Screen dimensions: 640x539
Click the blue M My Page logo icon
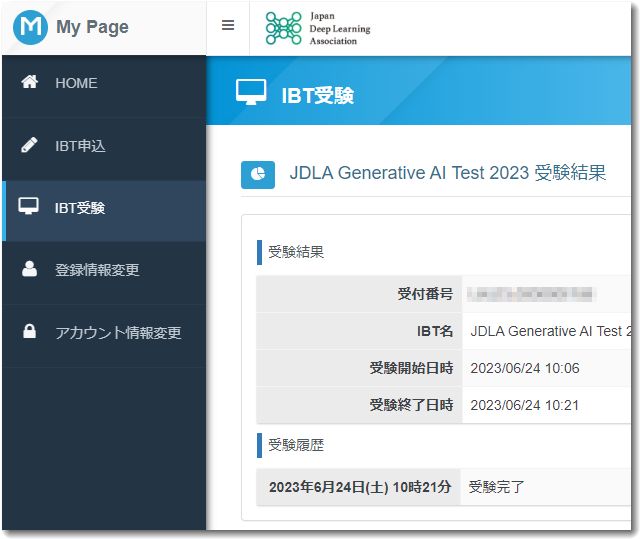30,27
